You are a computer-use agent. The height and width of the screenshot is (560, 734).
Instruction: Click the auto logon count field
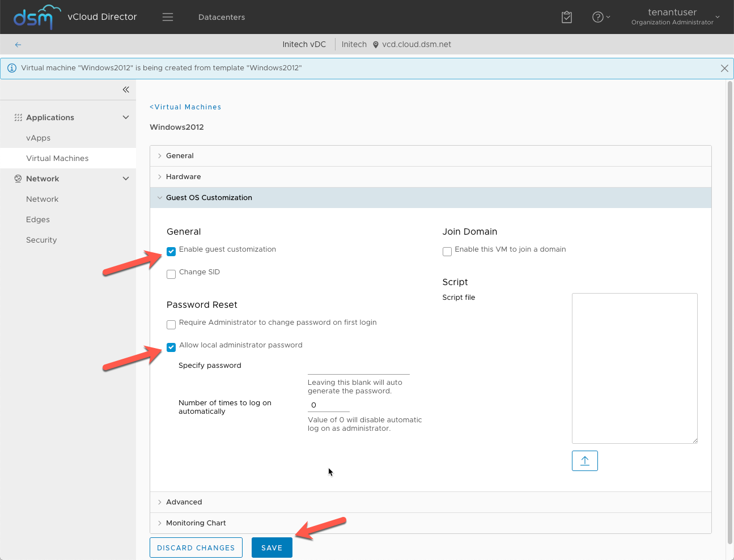coord(329,405)
